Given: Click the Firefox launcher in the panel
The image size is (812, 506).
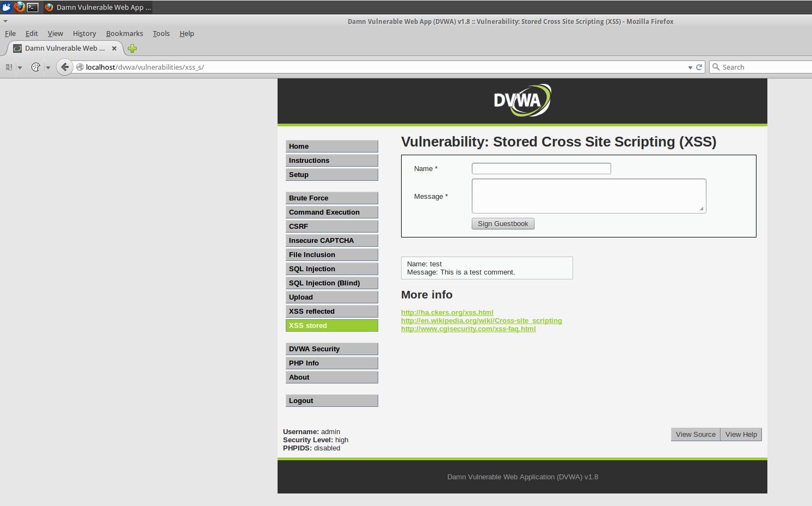Looking at the screenshot, I should click(x=20, y=7).
